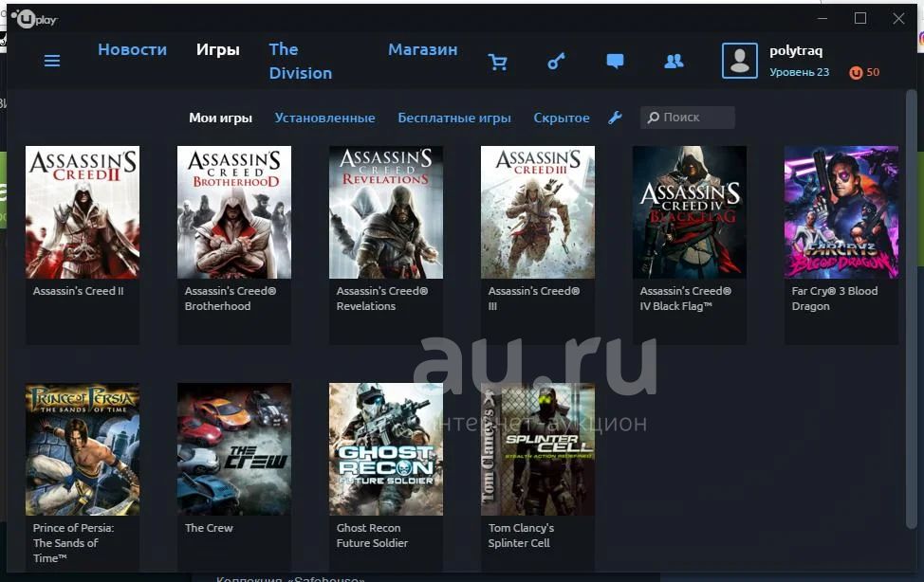Click the 'Assassin's Creed® Revelations' title text
Screen dimensions: 924x582
coord(382,299)
